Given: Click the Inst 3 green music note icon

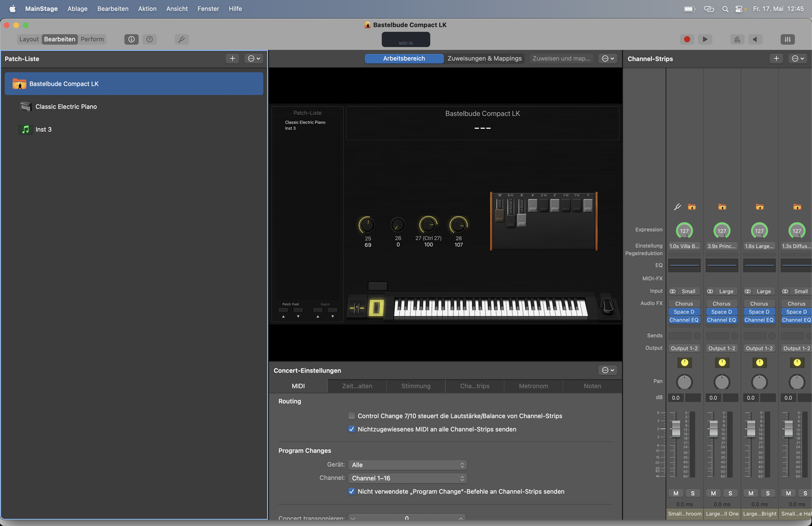Looking at the screenshot, I should coord(25,129).
